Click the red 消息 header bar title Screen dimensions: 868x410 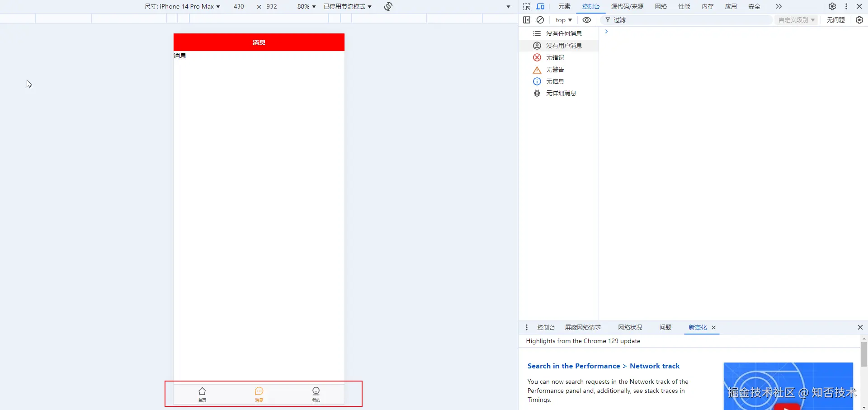coord(259,42)
